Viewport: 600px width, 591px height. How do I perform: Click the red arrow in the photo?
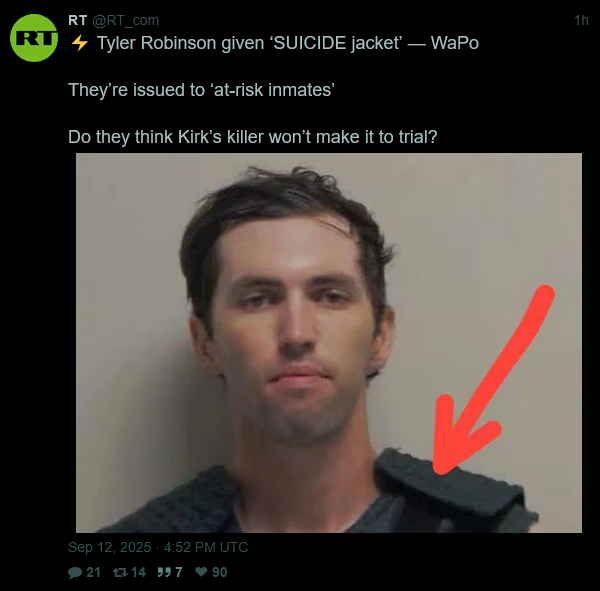tap(493, 379)
